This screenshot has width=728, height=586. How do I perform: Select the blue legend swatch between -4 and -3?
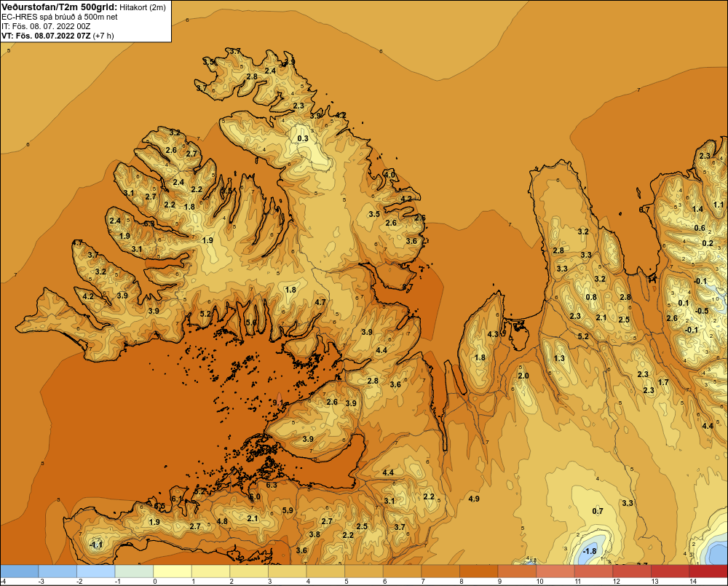tap(20, 571)
